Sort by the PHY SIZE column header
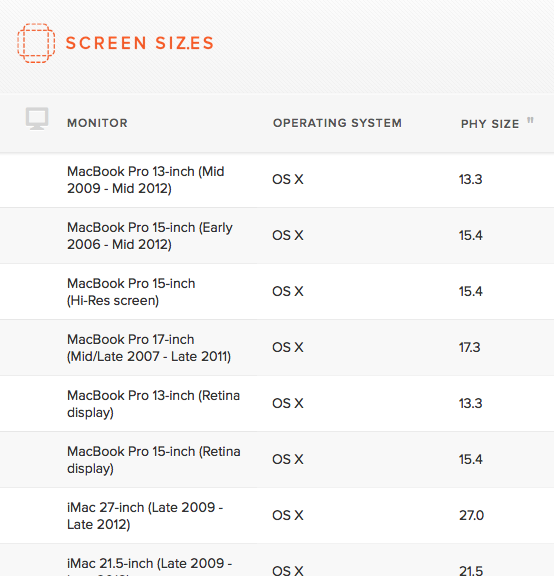554x576 pixels. 490,124
